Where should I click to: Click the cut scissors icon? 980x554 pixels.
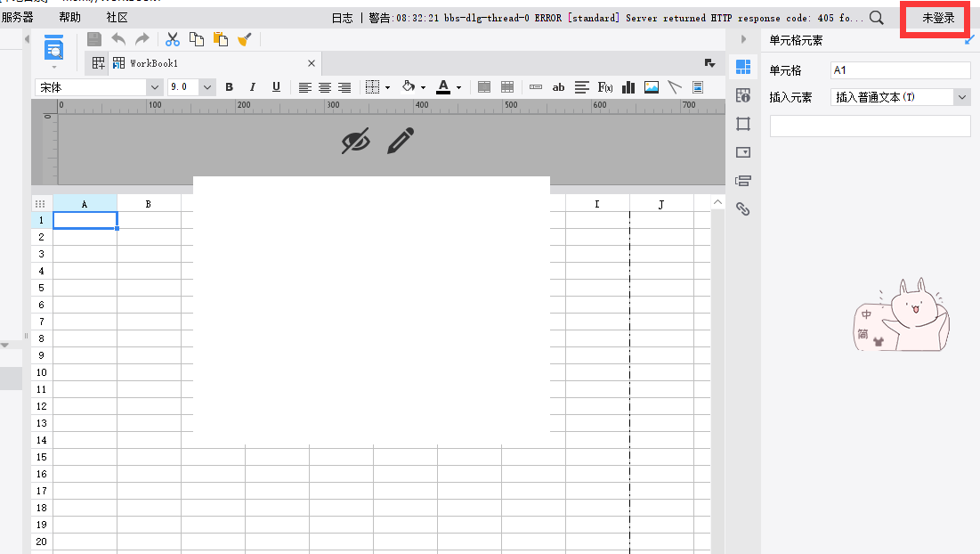pos(173,39)
